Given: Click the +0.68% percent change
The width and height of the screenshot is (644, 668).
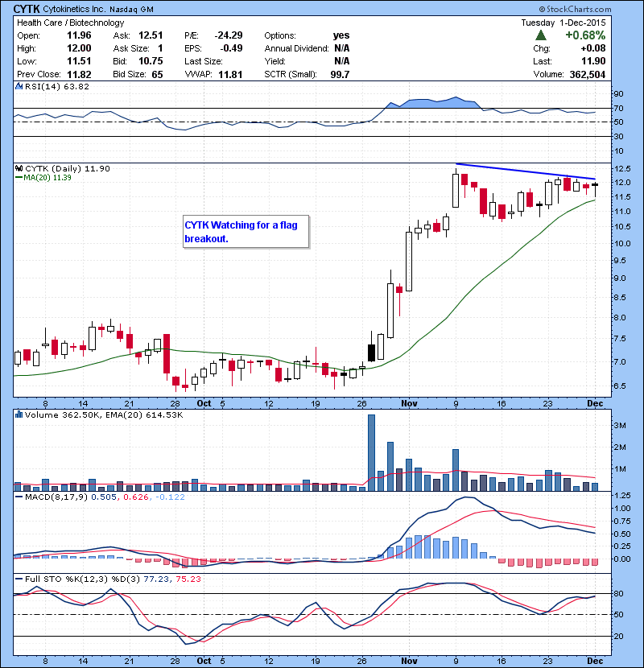Looking at the screenshot, I should 585,35.
